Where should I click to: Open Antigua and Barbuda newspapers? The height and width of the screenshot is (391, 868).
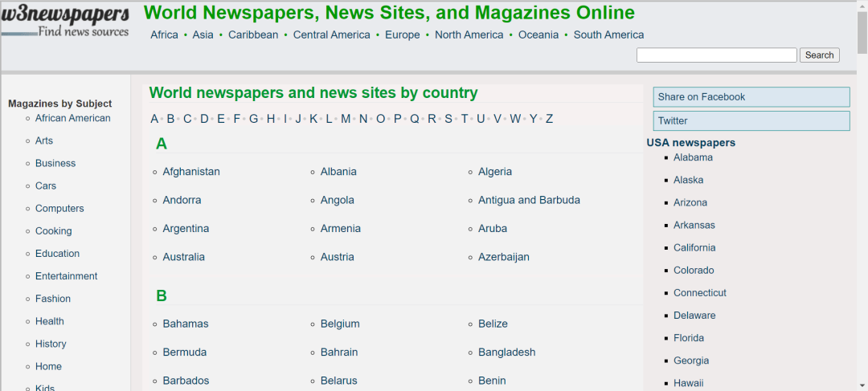pos(529,200)
